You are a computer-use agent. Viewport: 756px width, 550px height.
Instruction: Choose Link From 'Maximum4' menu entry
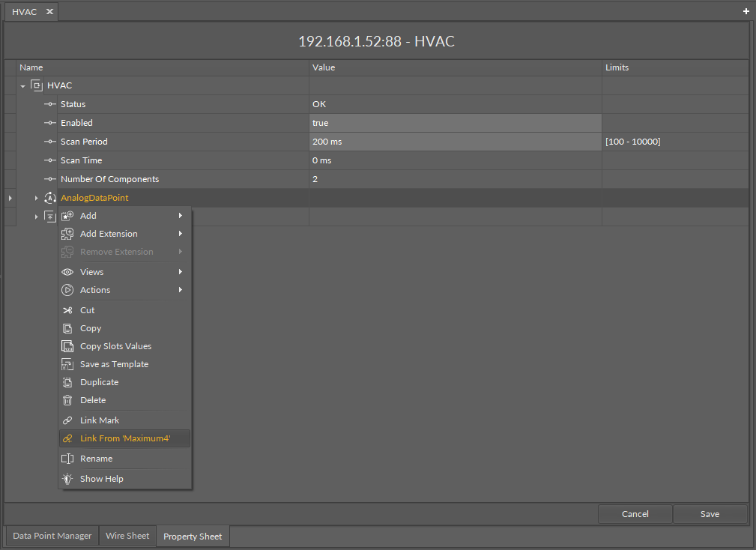tap(124, 438)
